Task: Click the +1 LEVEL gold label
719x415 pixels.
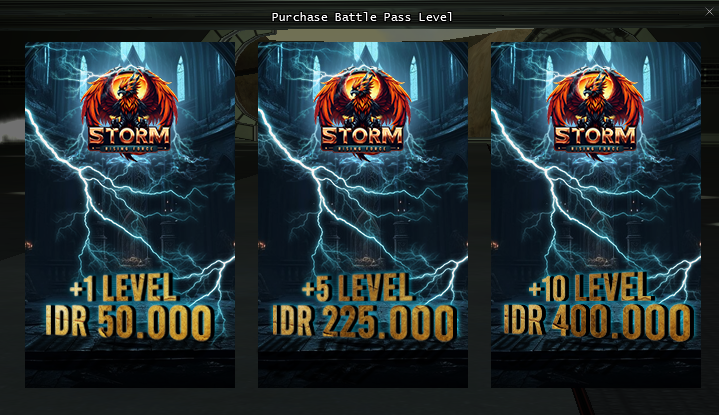Action: [122, 288]
